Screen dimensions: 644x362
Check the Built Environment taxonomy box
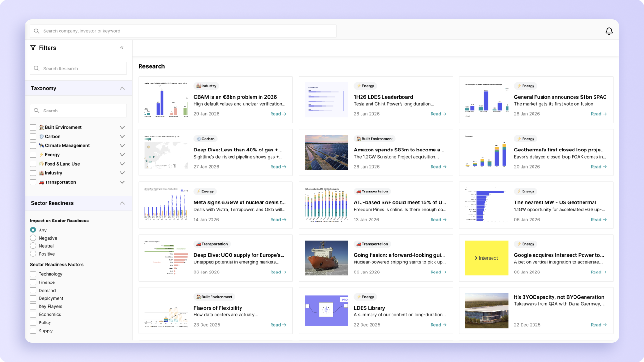[x=33, y=128]
